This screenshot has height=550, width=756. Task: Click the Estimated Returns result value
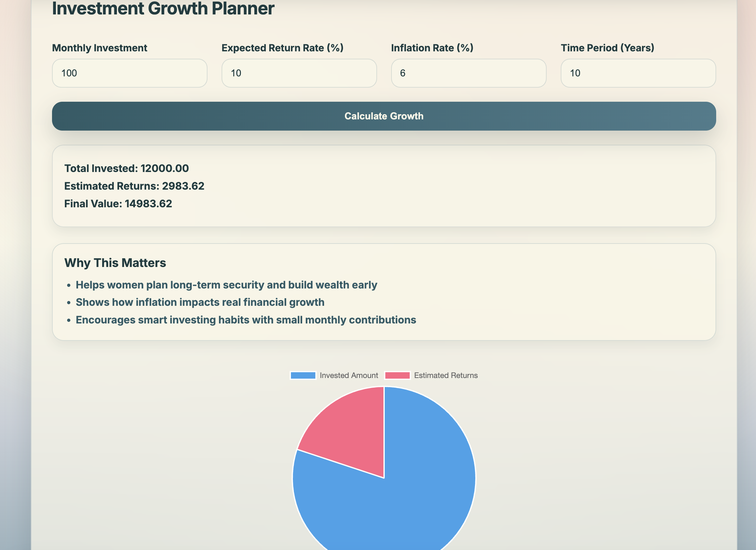pyautogui.click(x=183, y=186)
